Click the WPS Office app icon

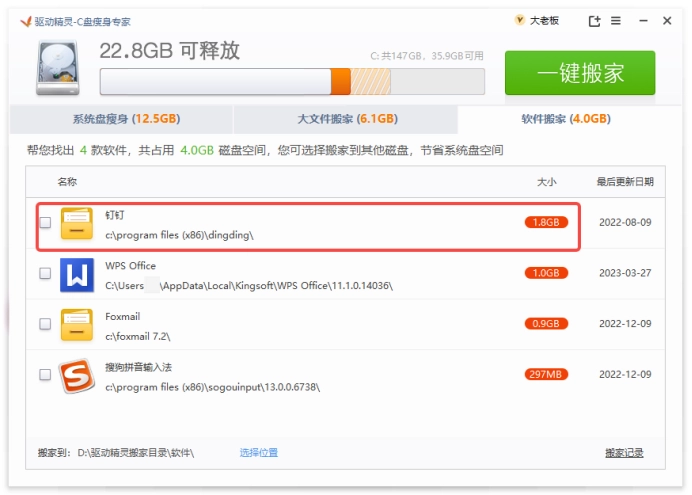pos(76,274)
